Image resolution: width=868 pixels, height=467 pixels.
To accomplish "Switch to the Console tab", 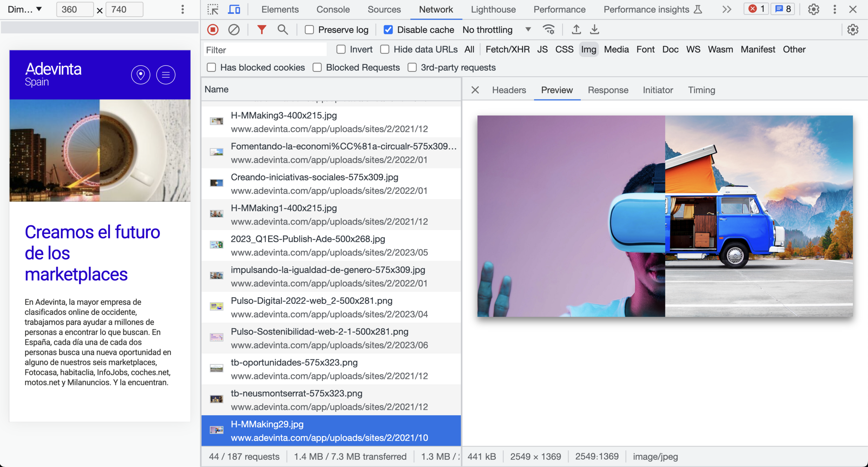I will pos(333,9).
